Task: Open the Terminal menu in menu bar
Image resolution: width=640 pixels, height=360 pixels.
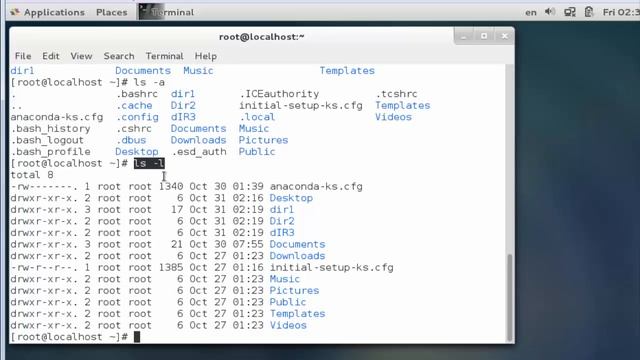Action: [x=164, y=56]
